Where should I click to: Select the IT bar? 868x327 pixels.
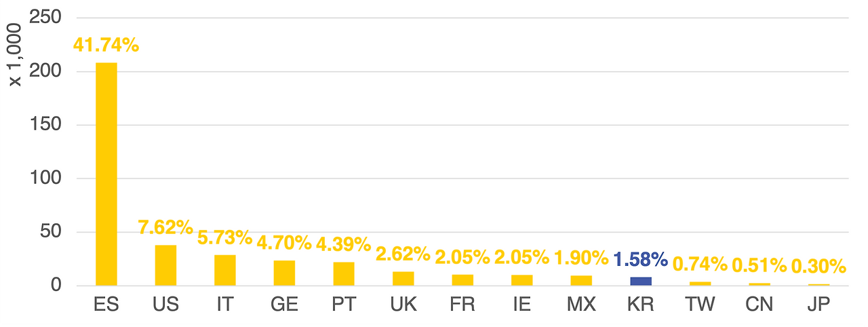click(225, 270)
